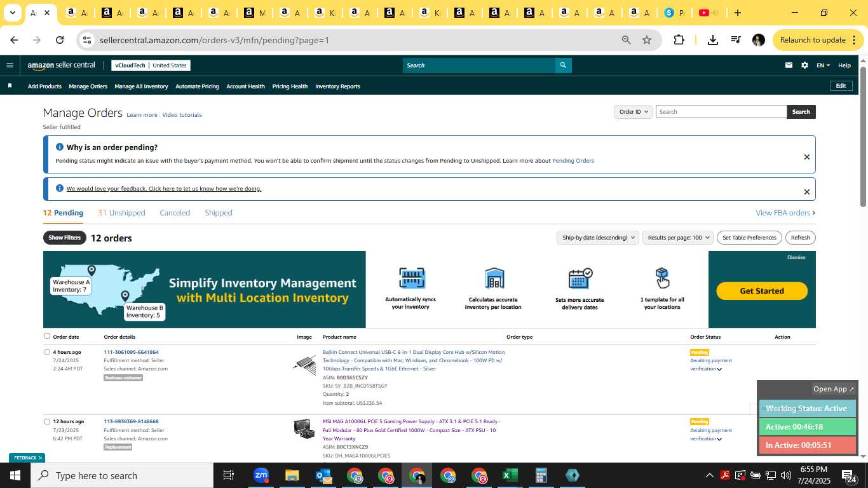Click the Relaunch to update button
This screenshot has height=488, width=868.
tap(818, 40)
